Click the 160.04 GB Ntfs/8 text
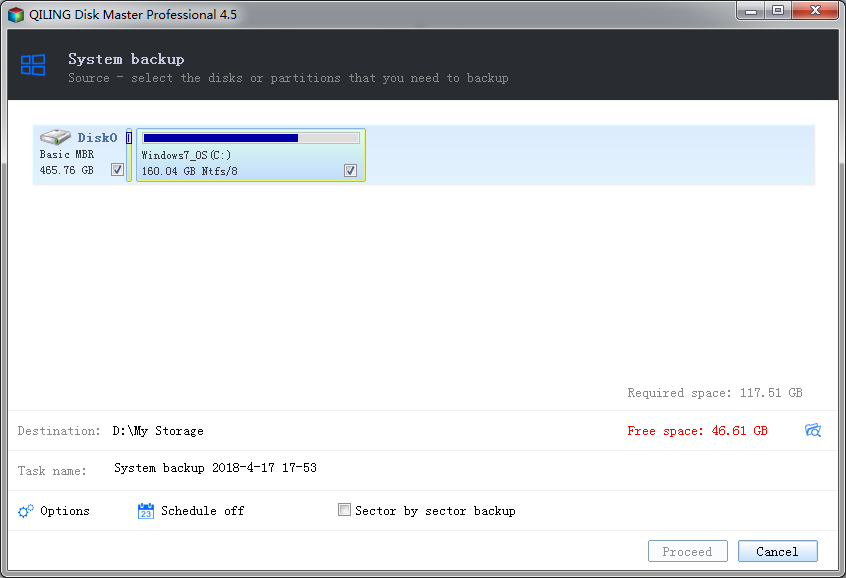 [x=189, y=171]
